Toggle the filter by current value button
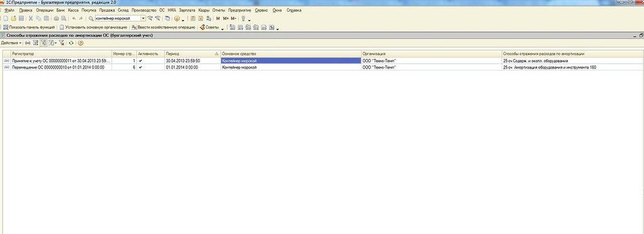The image size is (644, 234). 43,43
